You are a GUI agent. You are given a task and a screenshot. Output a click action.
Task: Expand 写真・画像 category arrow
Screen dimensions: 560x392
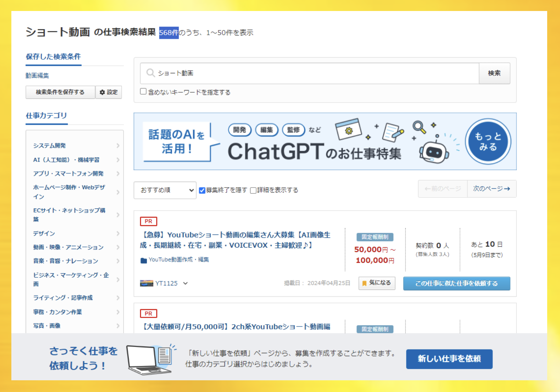click(x=118, y=326)
